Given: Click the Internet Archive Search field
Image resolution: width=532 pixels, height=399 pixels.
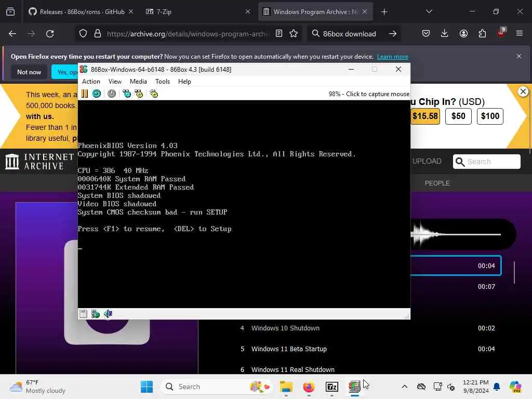Looking at the screenshot, I should pyautogui.click(x=486, y=162).
